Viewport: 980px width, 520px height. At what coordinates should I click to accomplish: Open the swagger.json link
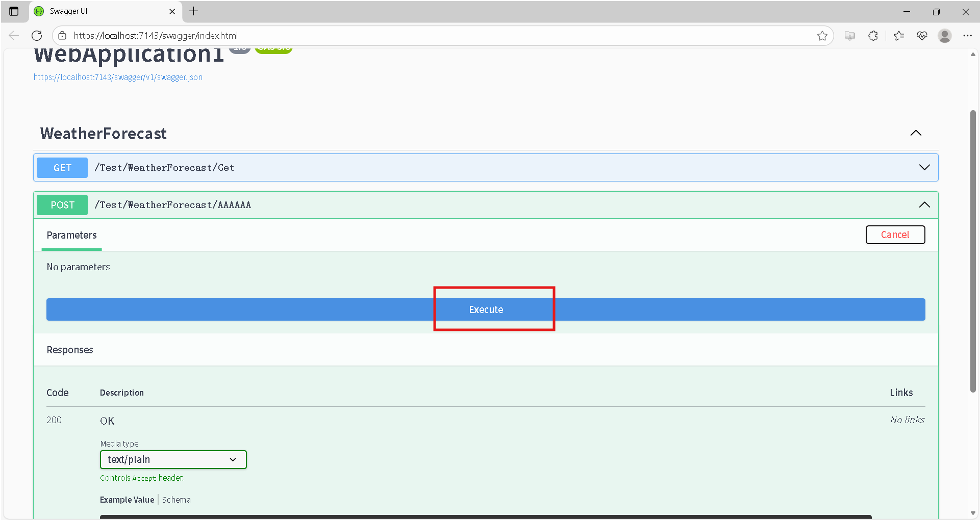click(118, 77)
